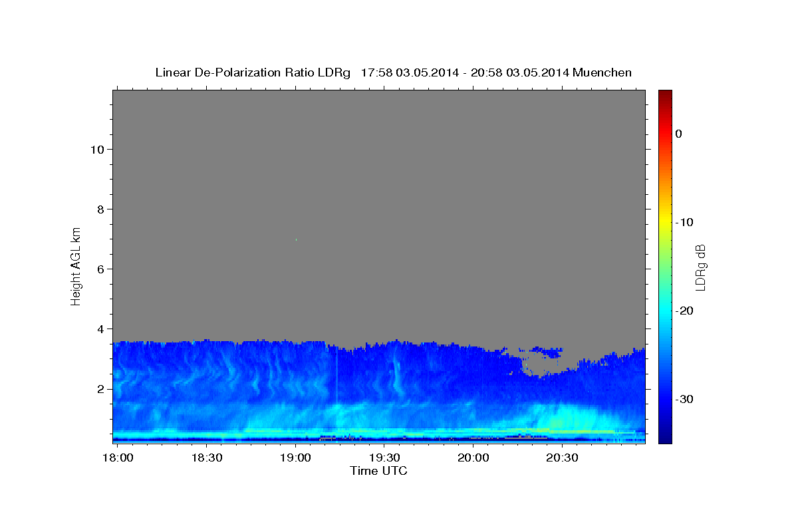
Task: Click the isolated white pixel near 7 km
Action: click(x=296, y=239)
